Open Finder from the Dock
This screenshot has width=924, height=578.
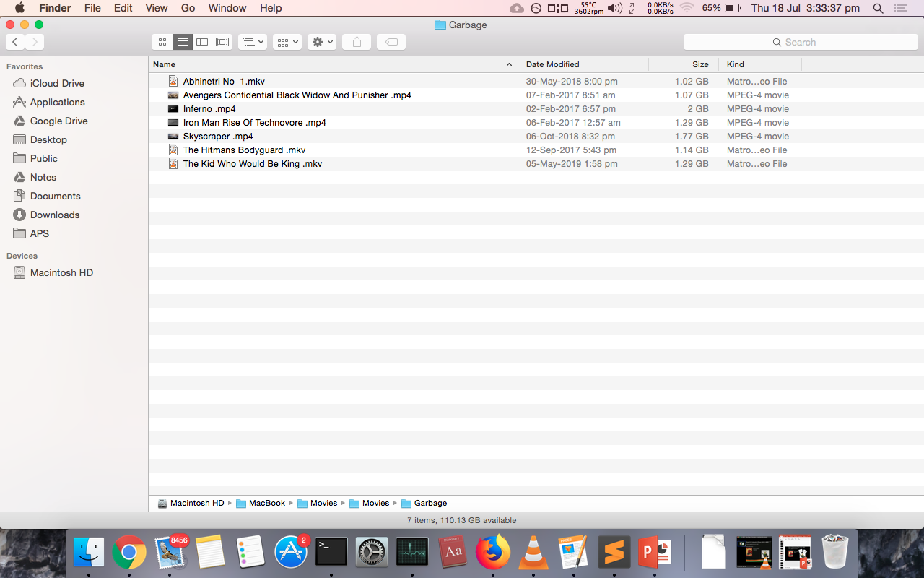(90, 553)
